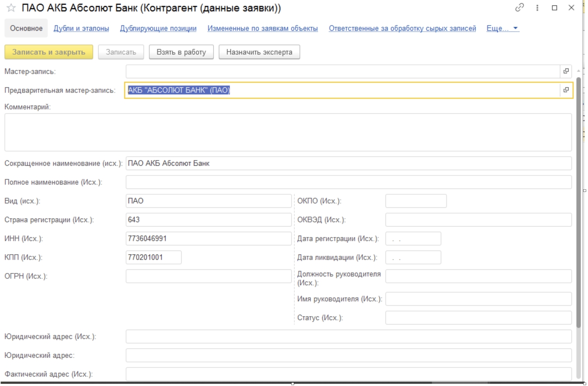Open Мастер-запись record with its open icon
Viewport: 588px width, 386px height.
(x=566, y=71)
